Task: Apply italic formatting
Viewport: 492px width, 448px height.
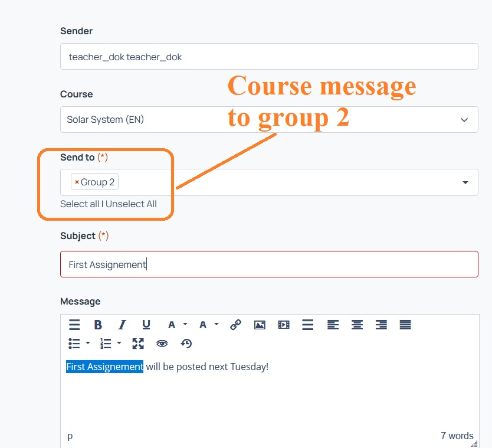Action: click(122, 324)
